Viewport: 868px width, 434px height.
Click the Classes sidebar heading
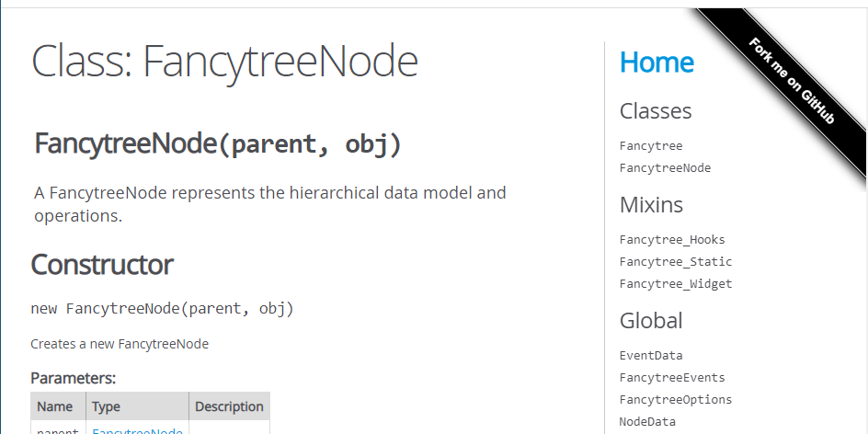pos(656,111)
